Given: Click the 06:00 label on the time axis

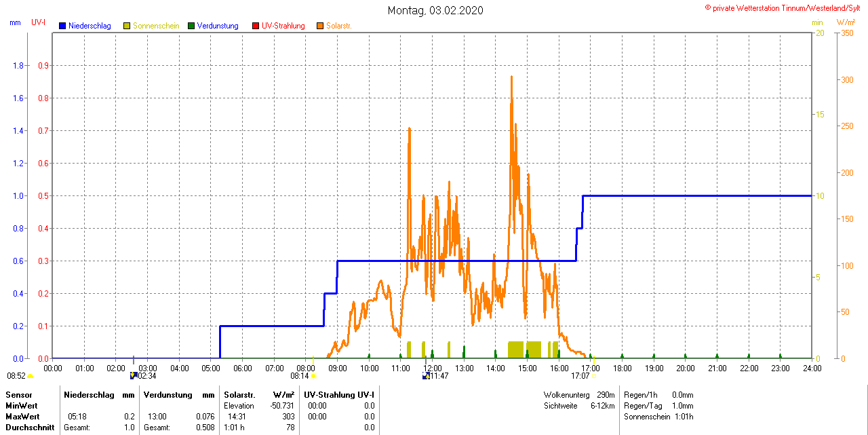Looking at the screenshot, I should 243,368.
